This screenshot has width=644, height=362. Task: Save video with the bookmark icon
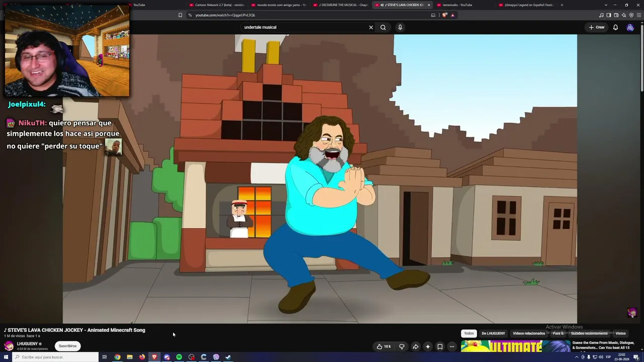440,346
